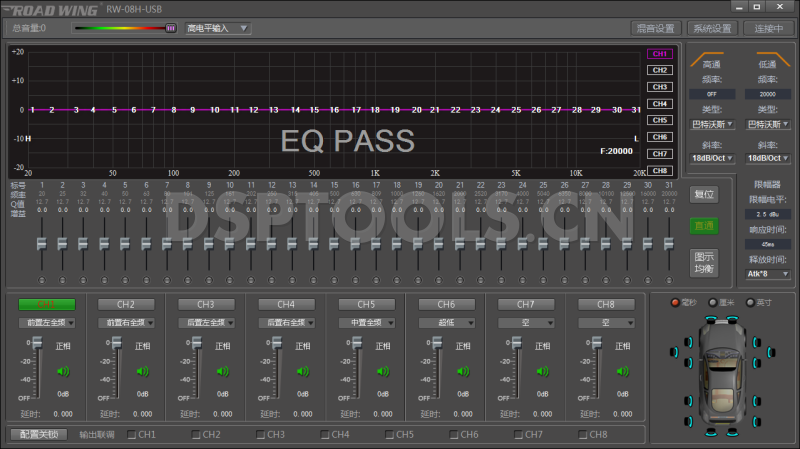Viewport: 800px width, 449px height.
Task: Enable the CH1 output link checkbox
Action: coord(132,435)
